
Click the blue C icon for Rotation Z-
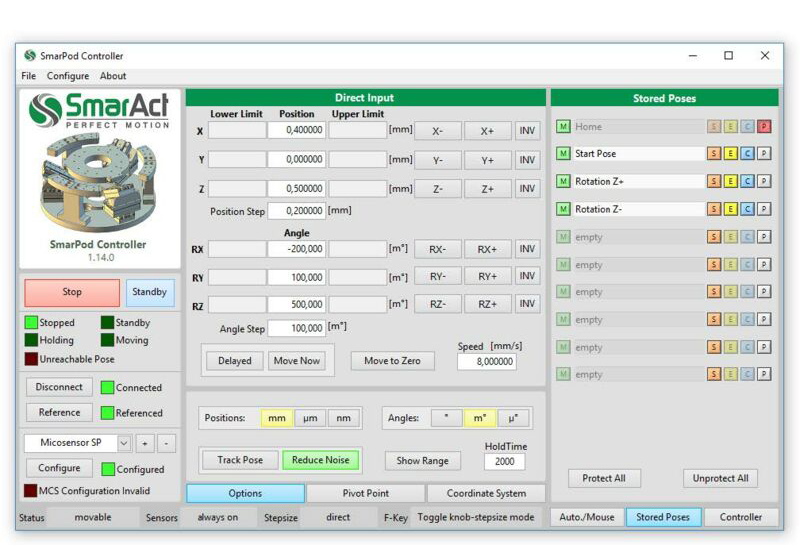[x=747, y=209]
